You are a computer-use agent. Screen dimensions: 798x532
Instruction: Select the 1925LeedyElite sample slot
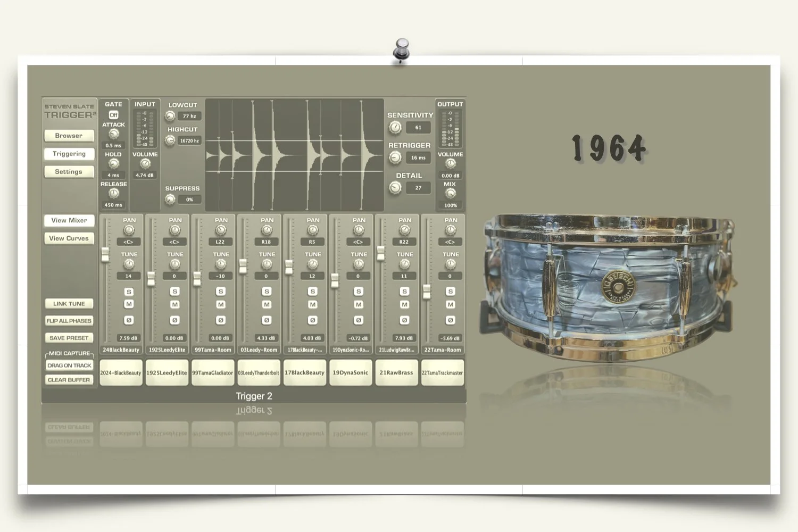(x=167, y=372)
